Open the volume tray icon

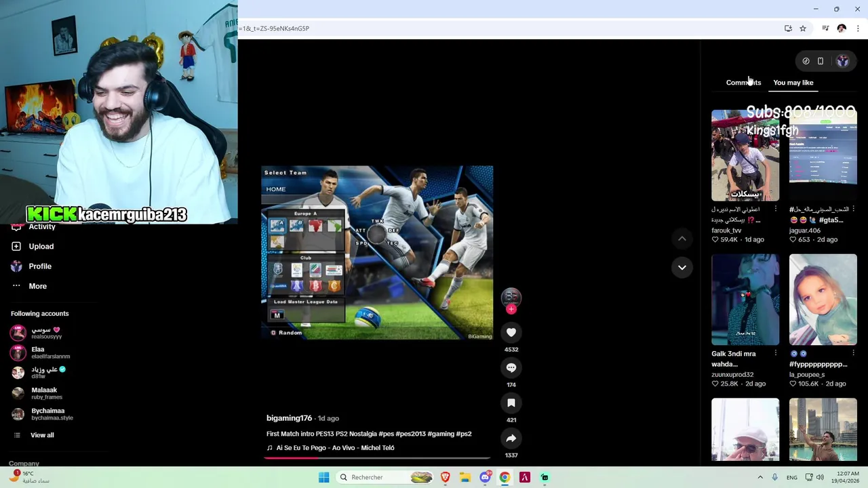pos(820,477)
